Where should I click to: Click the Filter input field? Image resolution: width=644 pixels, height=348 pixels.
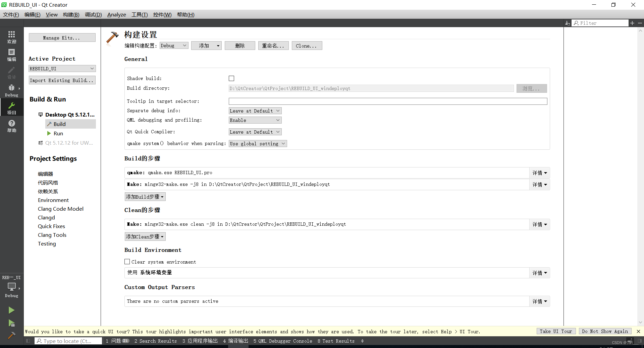pyautogui.click(x=600, y=23)
